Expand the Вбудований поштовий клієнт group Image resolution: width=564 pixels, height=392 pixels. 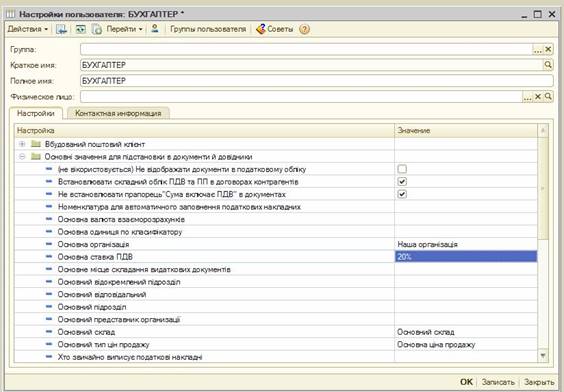[x=22, y=144]
